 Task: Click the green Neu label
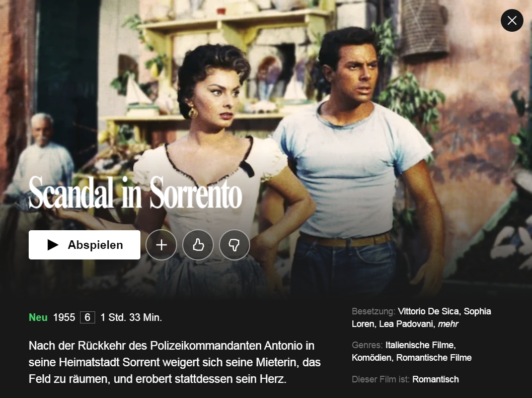coord(38,317)
